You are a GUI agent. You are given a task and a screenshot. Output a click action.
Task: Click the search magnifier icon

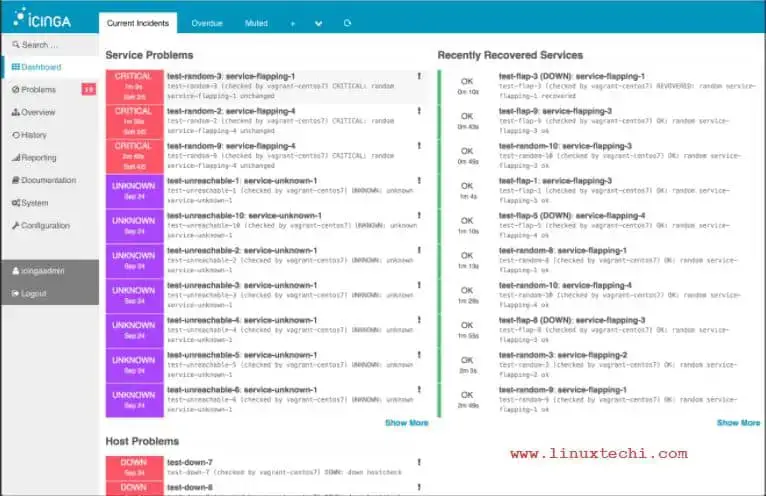point(16,44)
